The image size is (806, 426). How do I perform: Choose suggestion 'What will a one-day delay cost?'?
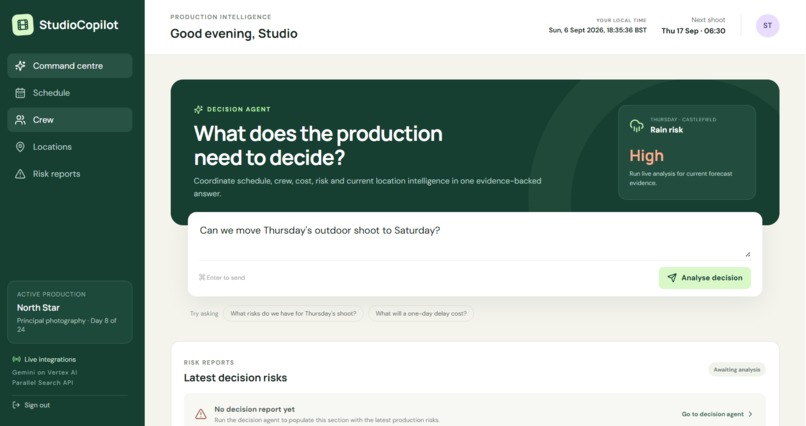421,313
